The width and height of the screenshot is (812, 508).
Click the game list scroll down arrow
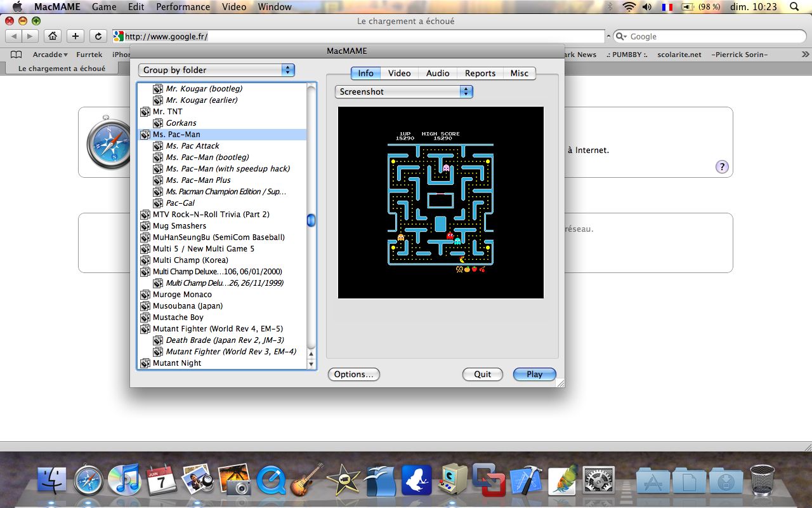(x=311, y=364)
